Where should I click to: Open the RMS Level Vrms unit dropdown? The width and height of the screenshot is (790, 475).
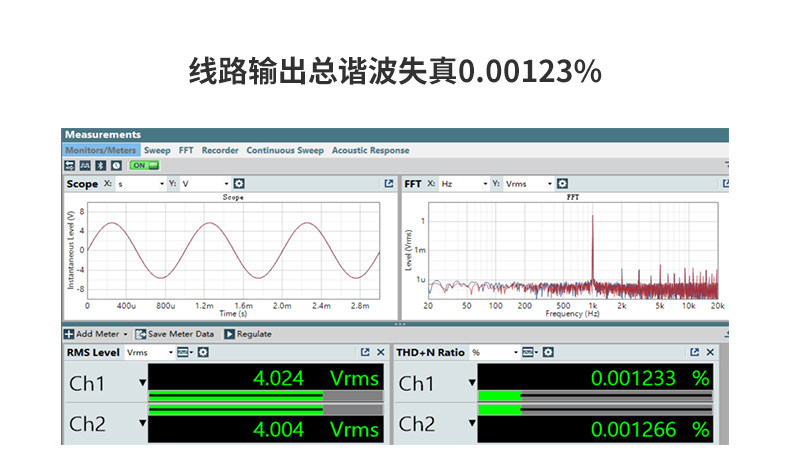click(150, 353)
